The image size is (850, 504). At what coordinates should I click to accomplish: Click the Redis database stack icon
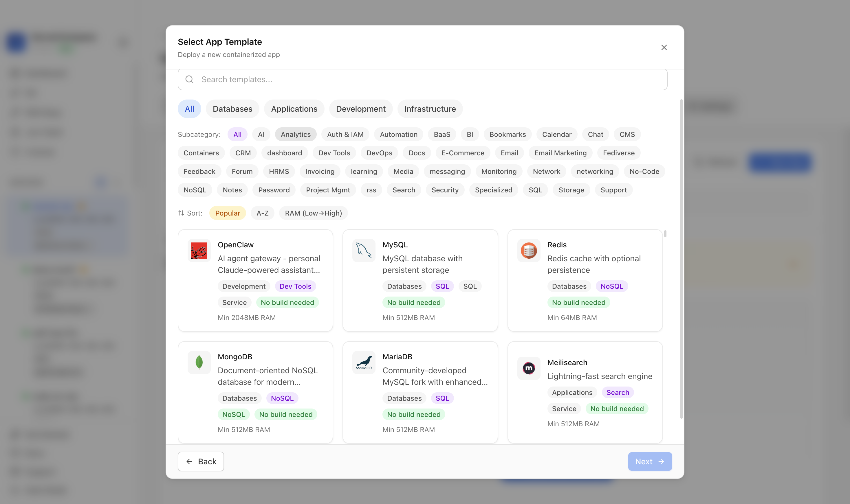pyautogui.click(x=529, y=251)
